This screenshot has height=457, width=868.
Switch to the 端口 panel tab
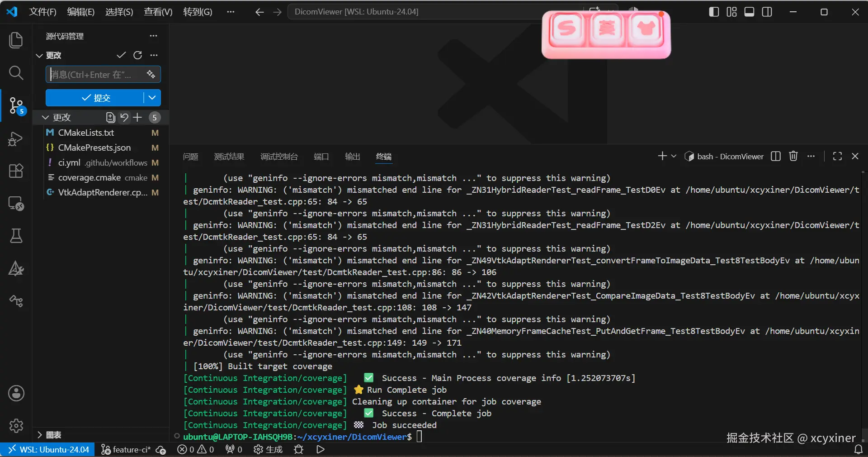(321, 157)
